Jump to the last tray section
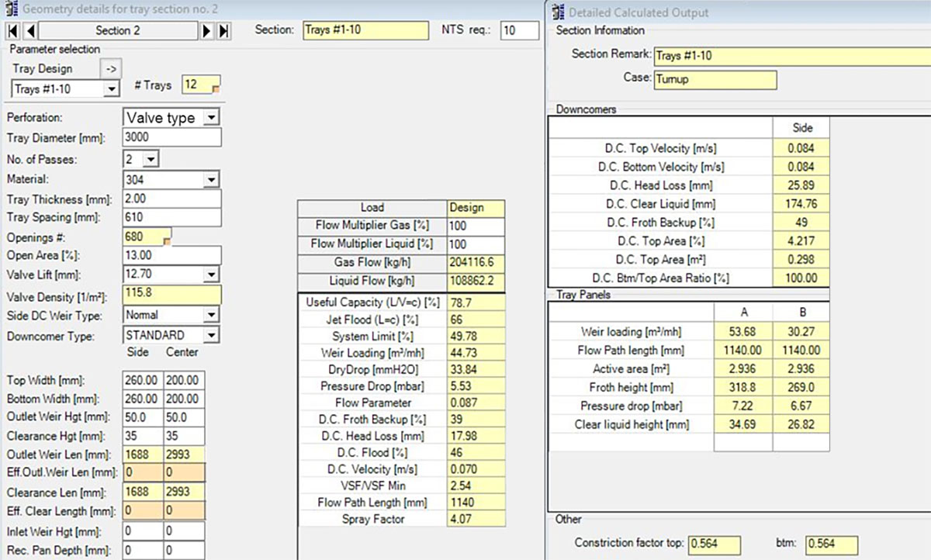 coord(223,31)
